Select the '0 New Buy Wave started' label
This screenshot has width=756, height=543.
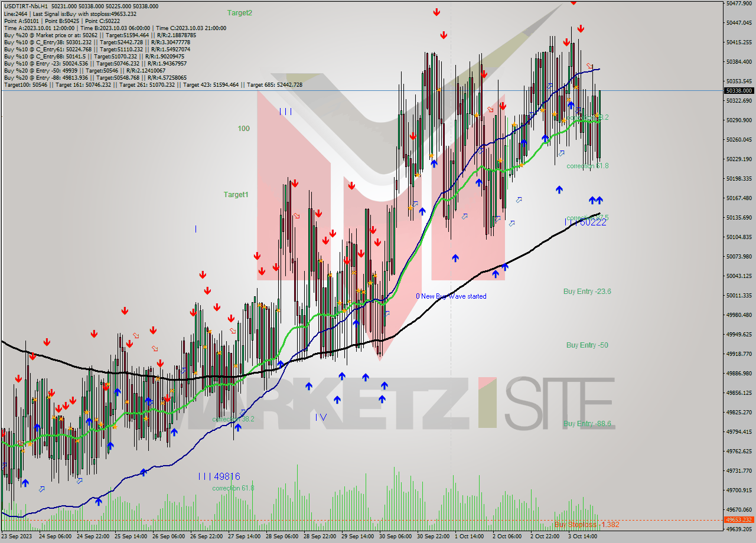(451, 296)
